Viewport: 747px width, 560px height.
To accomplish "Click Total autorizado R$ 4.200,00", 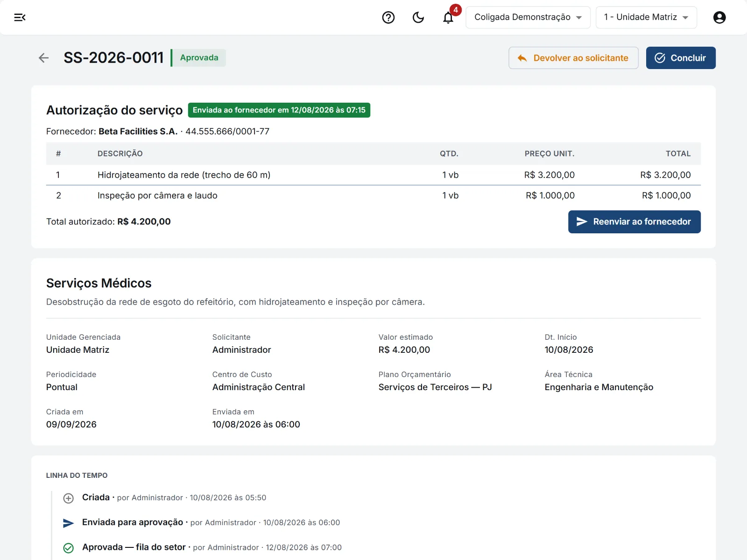I will click(108, 222).
